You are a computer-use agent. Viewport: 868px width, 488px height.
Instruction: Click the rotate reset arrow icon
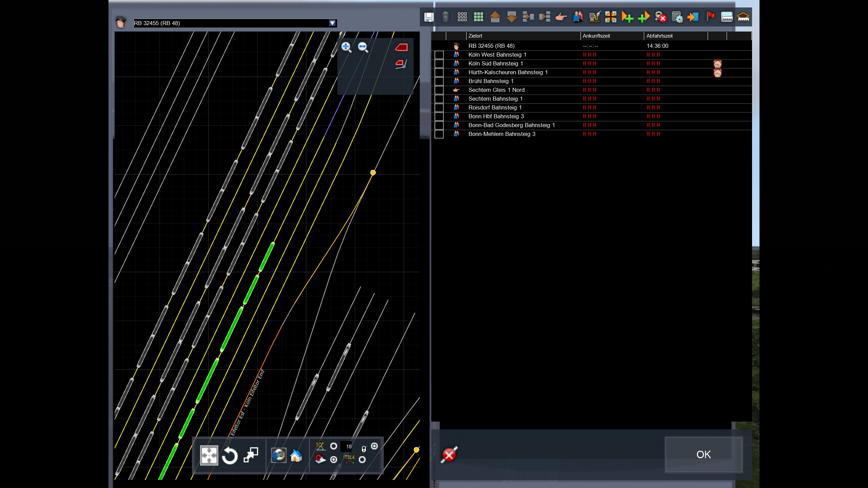click(230, 455)
